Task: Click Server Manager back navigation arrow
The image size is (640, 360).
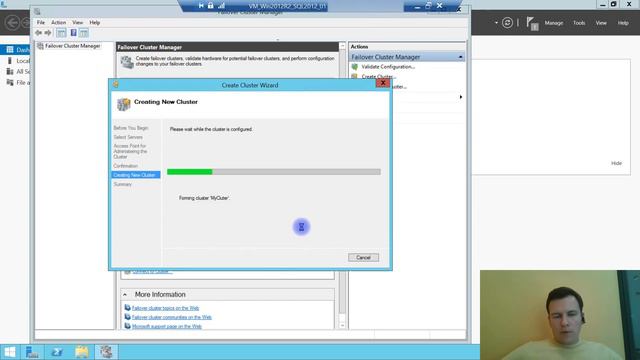Action: point(12,22)
